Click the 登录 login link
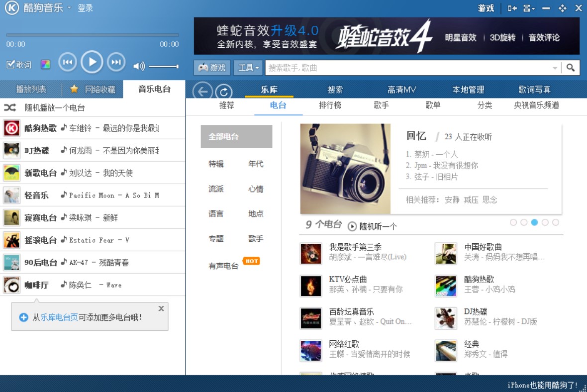This screenshot has height=392, width=587. coord(85,8)
